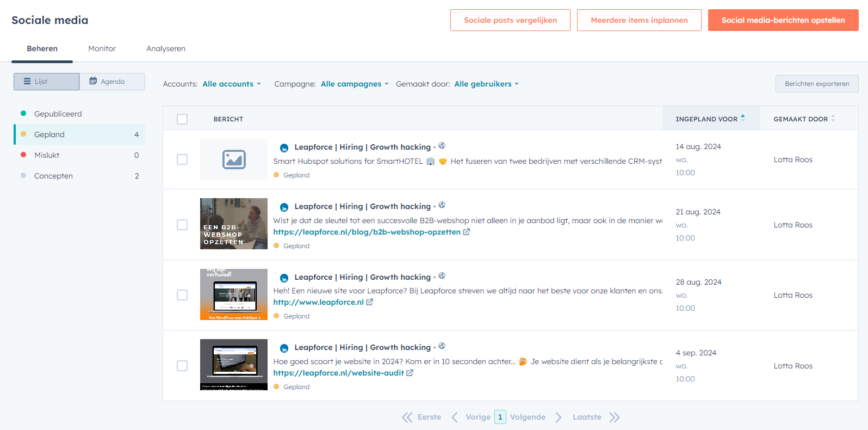
Task: Click Social media-berichten opstellen button
Action: pyautogui.click(x=783, y=20)
